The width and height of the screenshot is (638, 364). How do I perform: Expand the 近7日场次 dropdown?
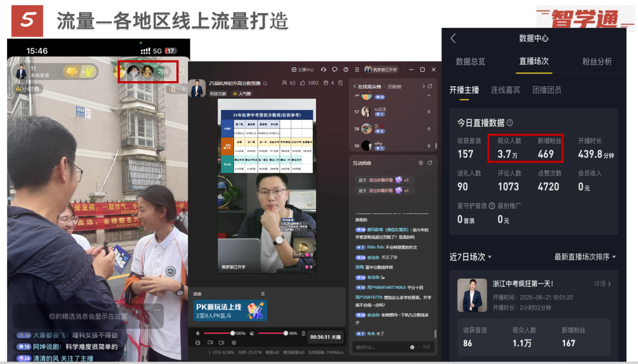click(470, 257)
